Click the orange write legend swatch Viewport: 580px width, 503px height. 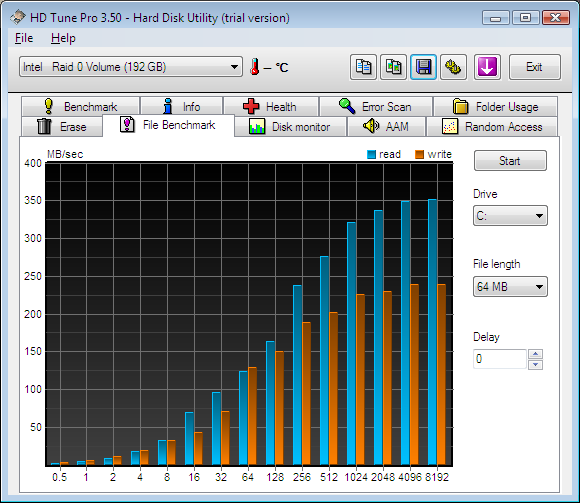click(419, 154)
